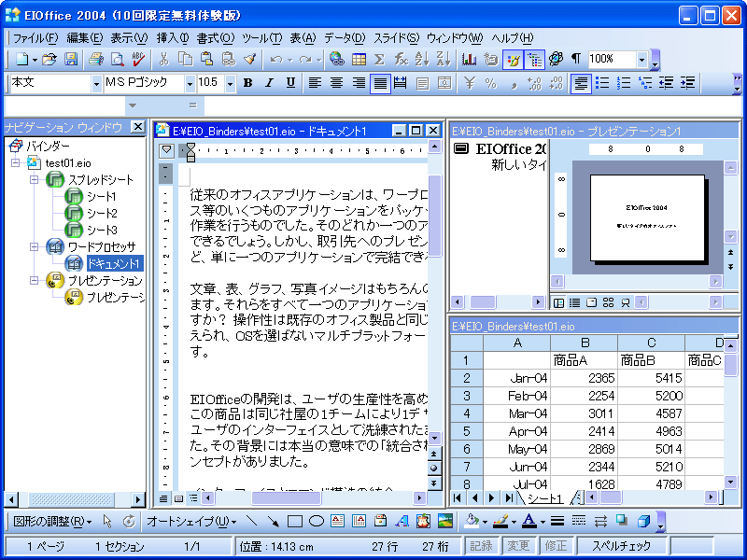Click the Print icon
This screenshot has height=560, width=747.
(96, 59)
